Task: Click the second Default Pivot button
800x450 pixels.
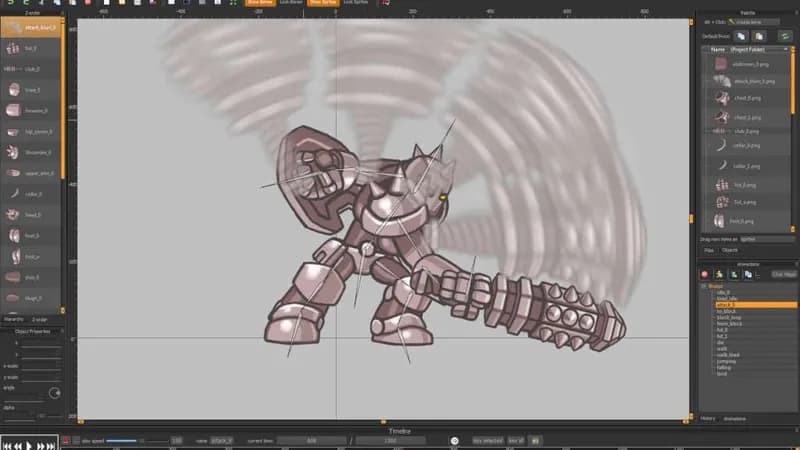Action: [x=759, y=36]
